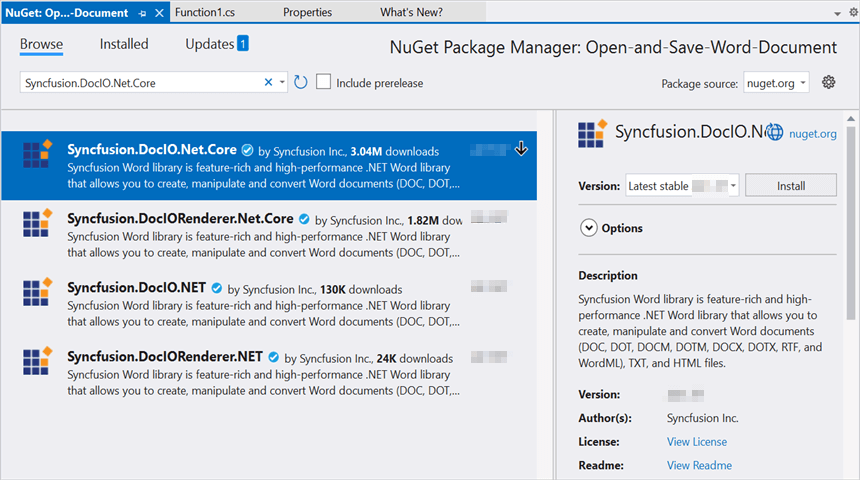Open the window settings gear at top right
This screenshot has width=860, height=480.
[853, 12]
